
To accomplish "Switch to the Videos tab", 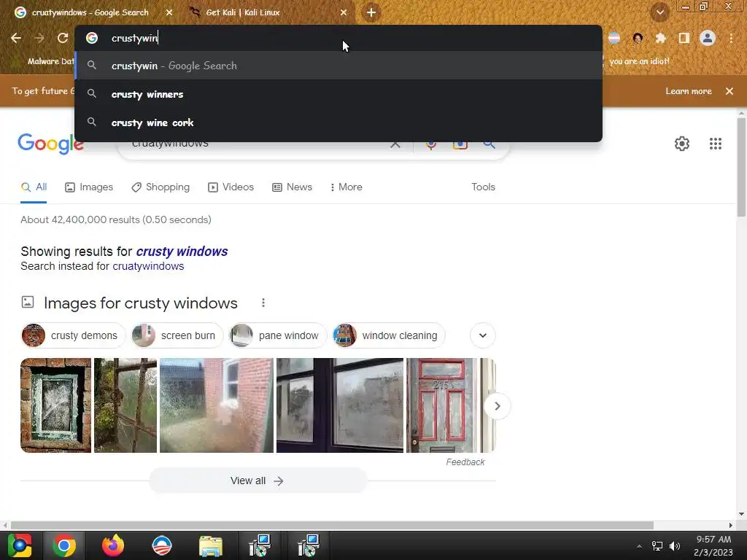I will click(x=231, y=187).
